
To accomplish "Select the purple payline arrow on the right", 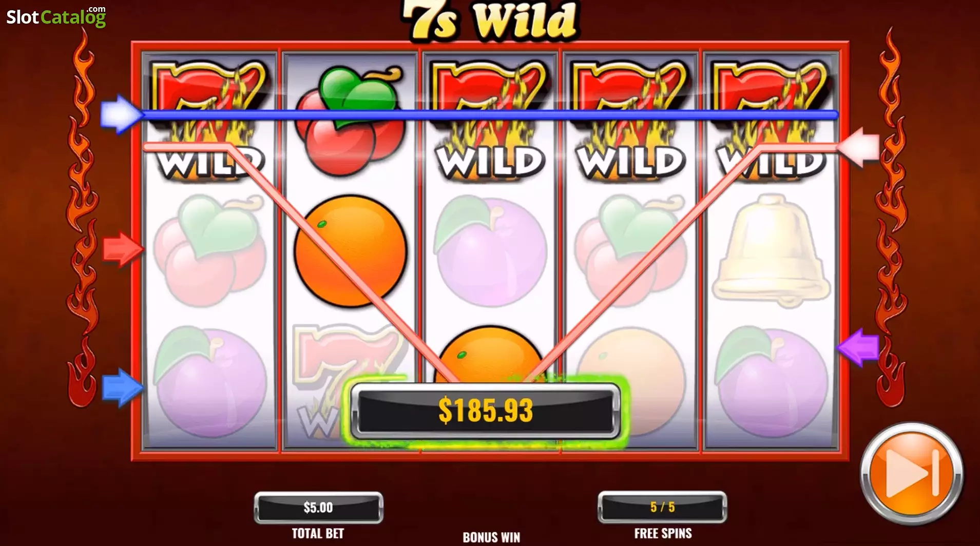I will (x=858, y=348).
